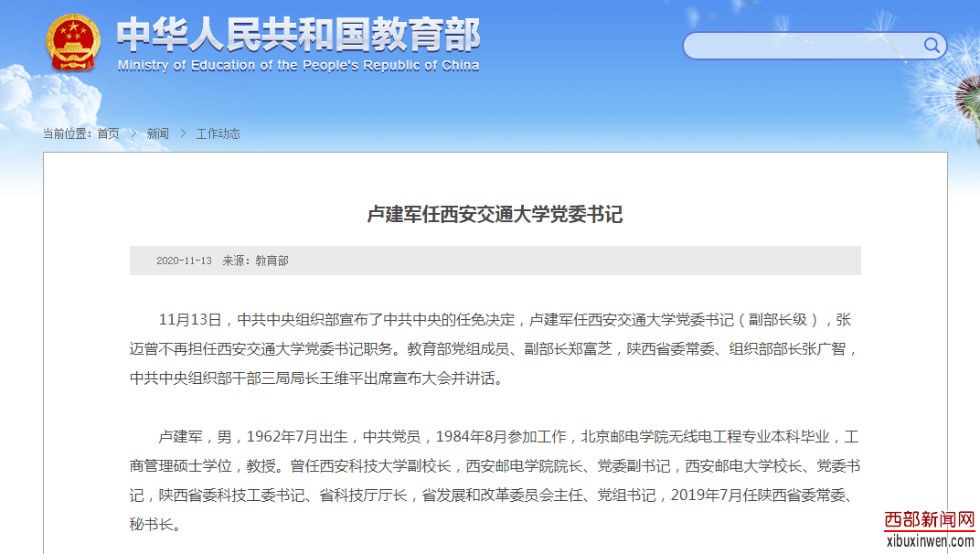Click the magnifier search icon
Viewport: 980px width, 554px height.
pos(931,45)
